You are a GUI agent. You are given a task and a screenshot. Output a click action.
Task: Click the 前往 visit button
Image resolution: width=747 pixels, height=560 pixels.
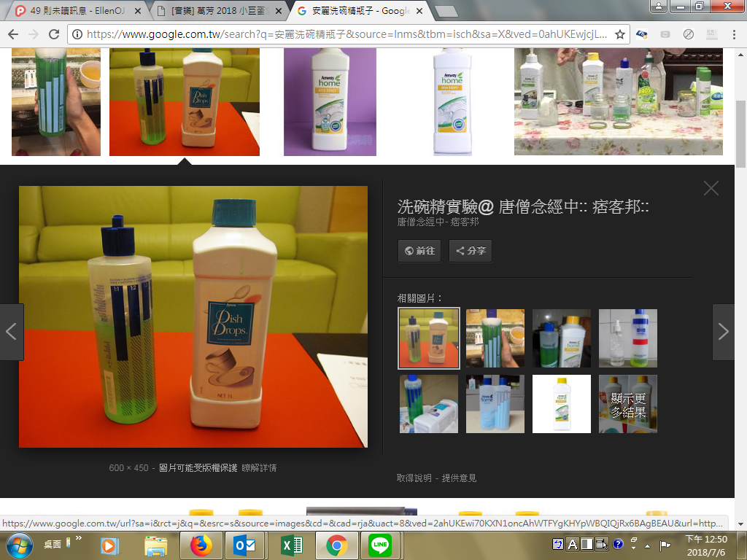point(419,251)
